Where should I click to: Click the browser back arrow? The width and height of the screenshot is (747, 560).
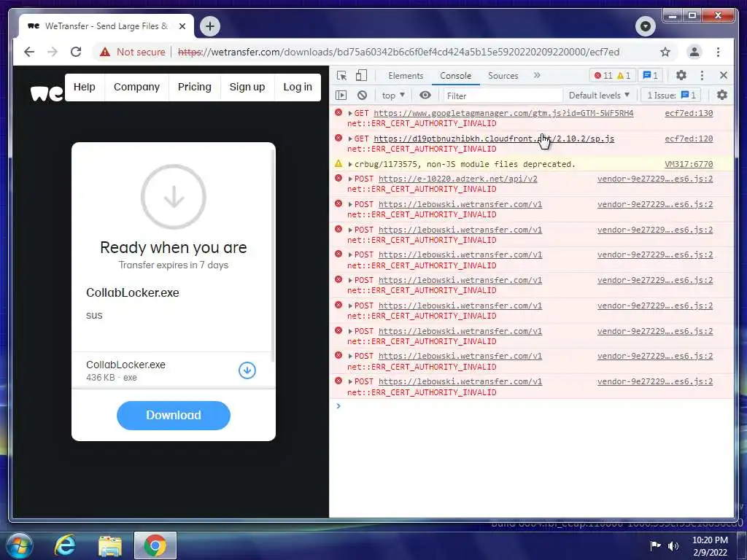pyautogui.click(x=29, y=52)
